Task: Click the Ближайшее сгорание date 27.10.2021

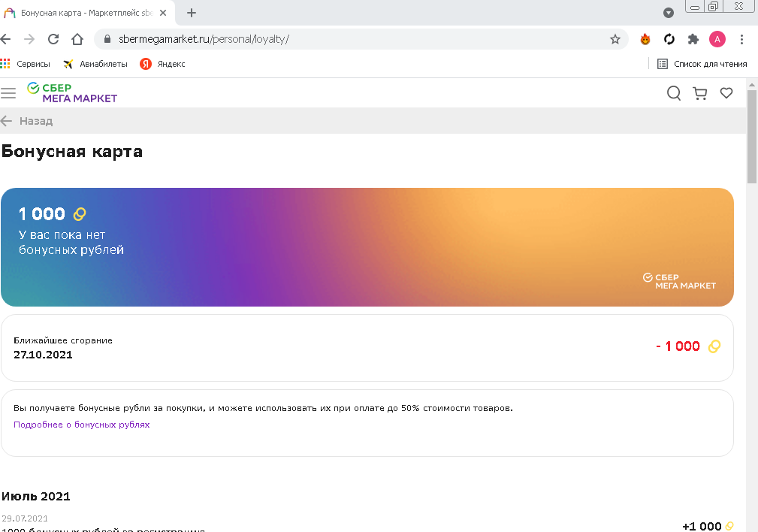Action: coord(43,355)
